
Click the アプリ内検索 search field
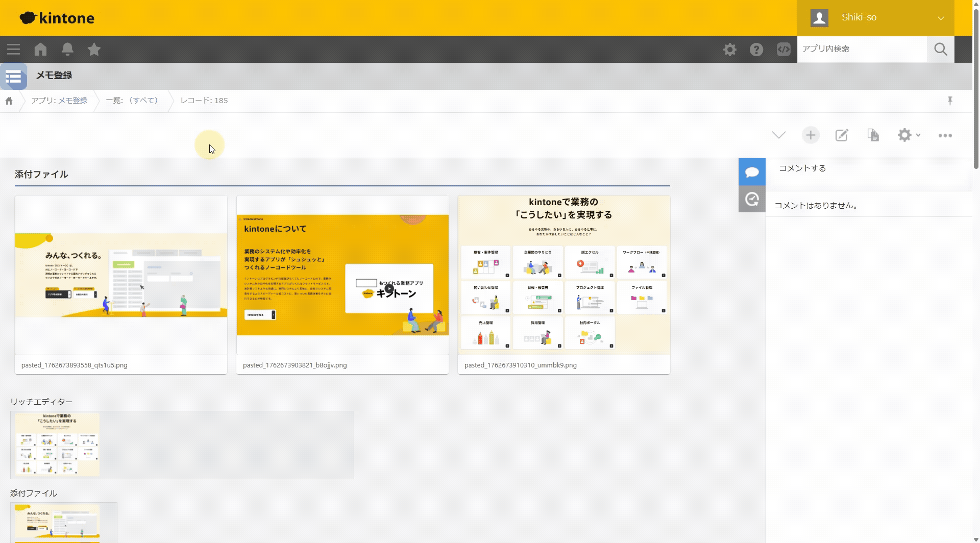click(862, 49)
